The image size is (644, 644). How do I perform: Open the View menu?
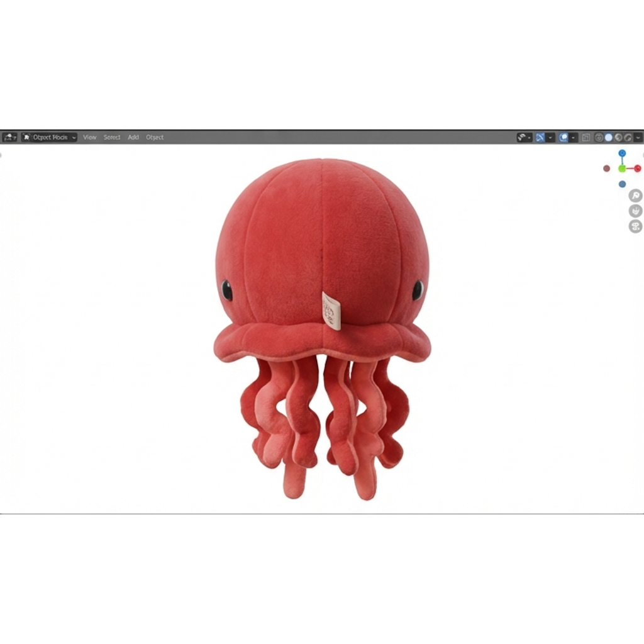coord(89,137)
